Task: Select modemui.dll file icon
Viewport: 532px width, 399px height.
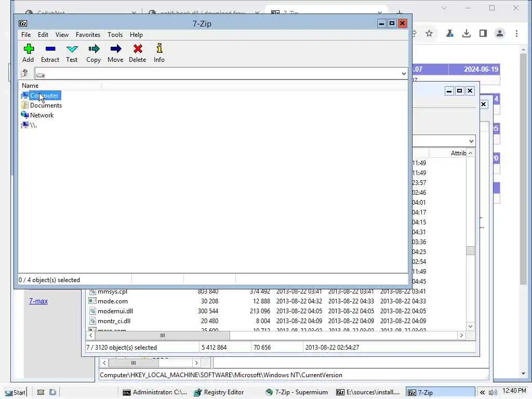Action: (92, 311)
